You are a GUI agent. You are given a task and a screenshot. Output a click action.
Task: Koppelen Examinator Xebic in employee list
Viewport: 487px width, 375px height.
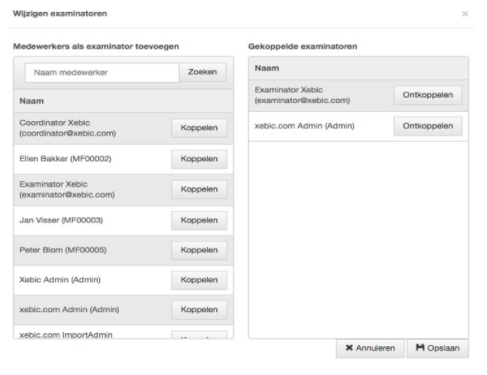pos(199,189)
